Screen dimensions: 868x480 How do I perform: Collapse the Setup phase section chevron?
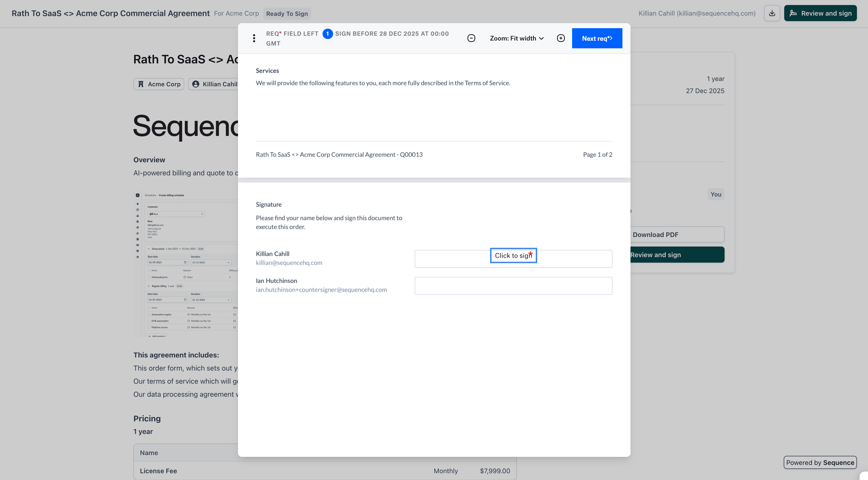pyautogui.click(x=149, y=249)
